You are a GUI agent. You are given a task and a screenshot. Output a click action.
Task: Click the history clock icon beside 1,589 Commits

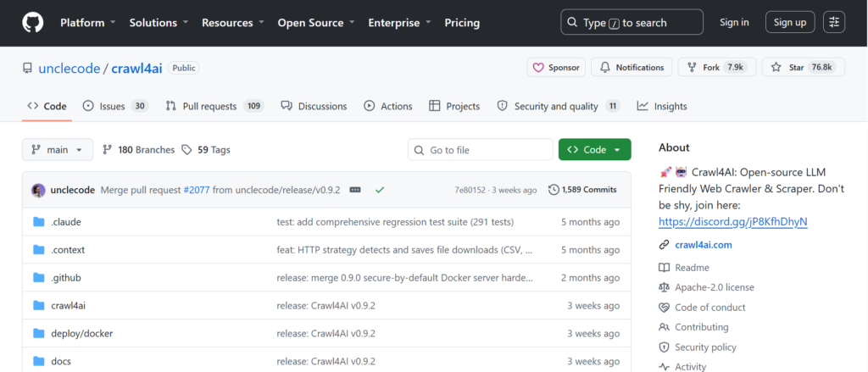coord(554,190)
